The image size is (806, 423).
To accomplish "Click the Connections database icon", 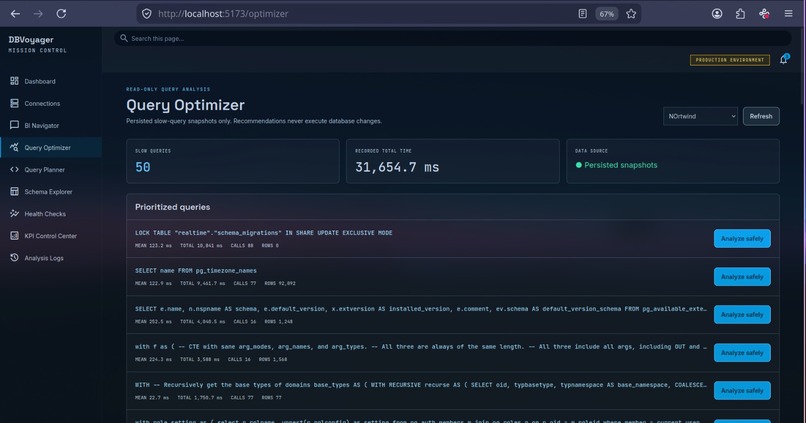I will click(x=14, y=103).
